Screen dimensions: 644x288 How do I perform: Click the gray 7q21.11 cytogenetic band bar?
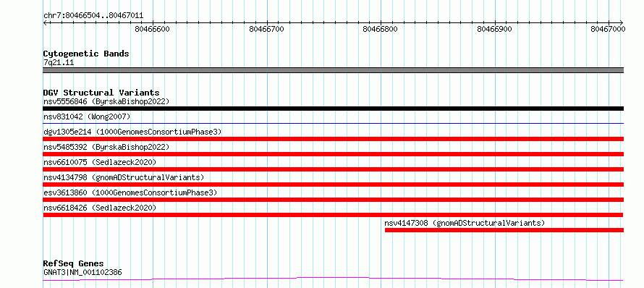[333, 70]
